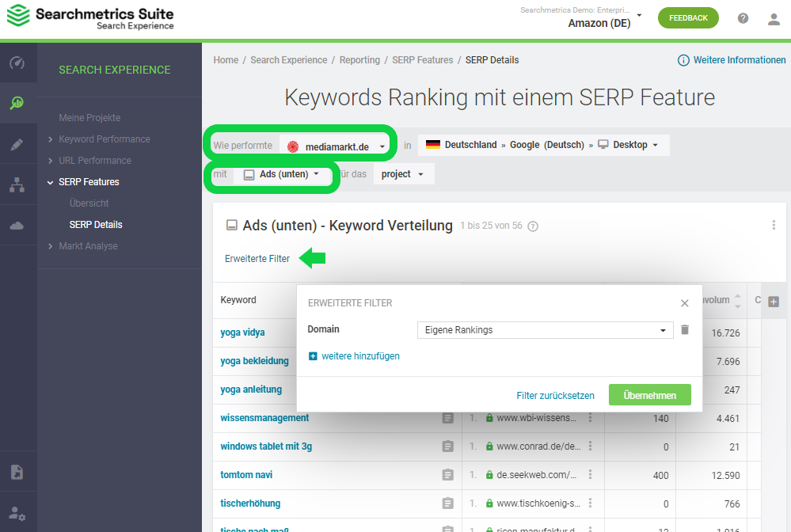Select SERP Details in sidebar
This screenshot has height=532, width=791.
click(x=95, y=225)
